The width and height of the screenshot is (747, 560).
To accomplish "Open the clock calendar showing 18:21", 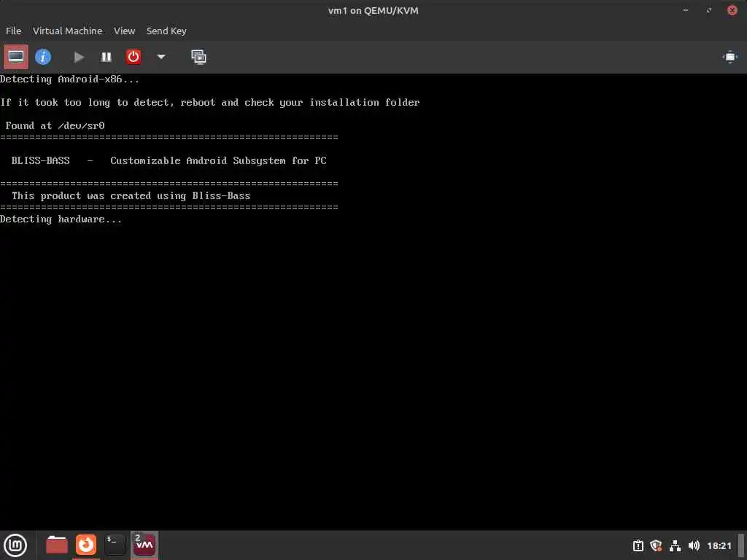I will click(719, 545).
